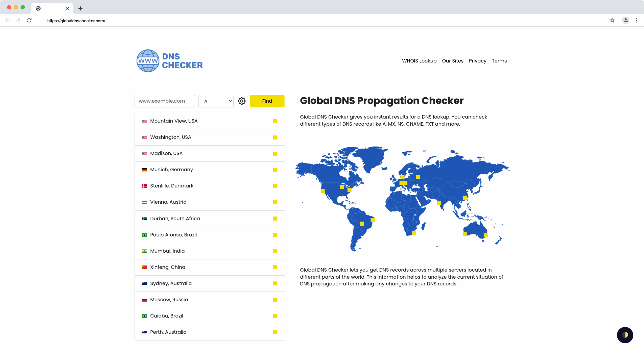This screenshot has width=644, height=354.
Task: Open the browser profile menu
Action: tap(625, 20)
